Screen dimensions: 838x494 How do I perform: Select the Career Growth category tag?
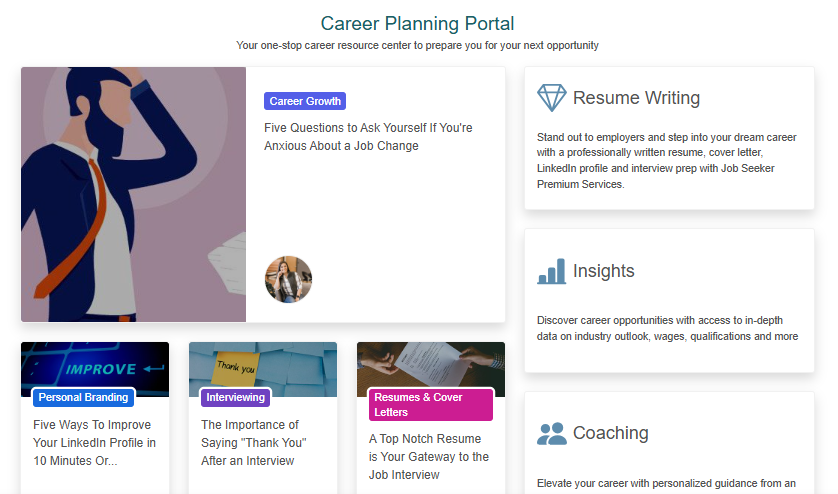pos(305,101)
